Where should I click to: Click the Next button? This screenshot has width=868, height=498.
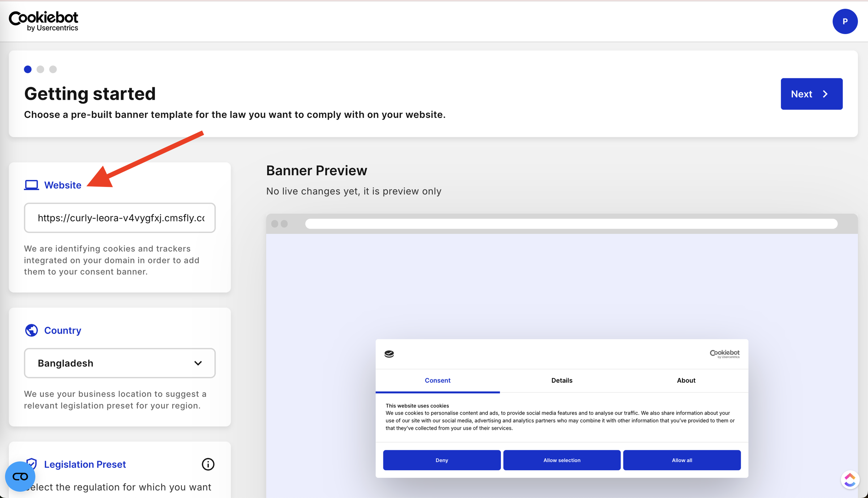click(x=811, y=94)
